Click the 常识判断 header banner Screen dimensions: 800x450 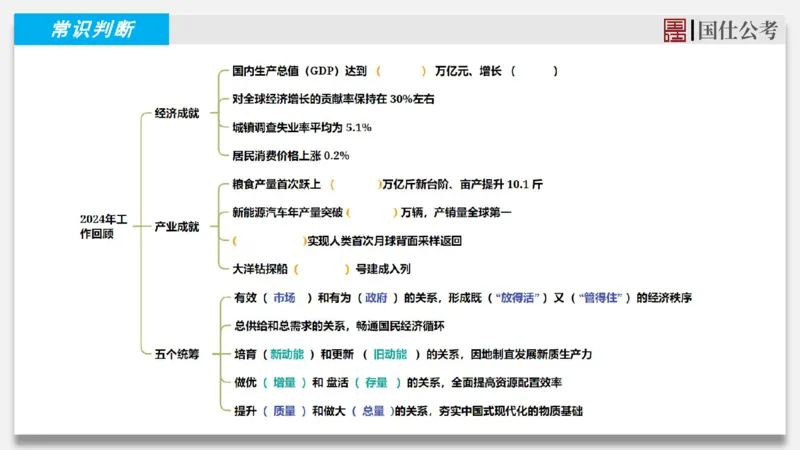coord(91,29)
